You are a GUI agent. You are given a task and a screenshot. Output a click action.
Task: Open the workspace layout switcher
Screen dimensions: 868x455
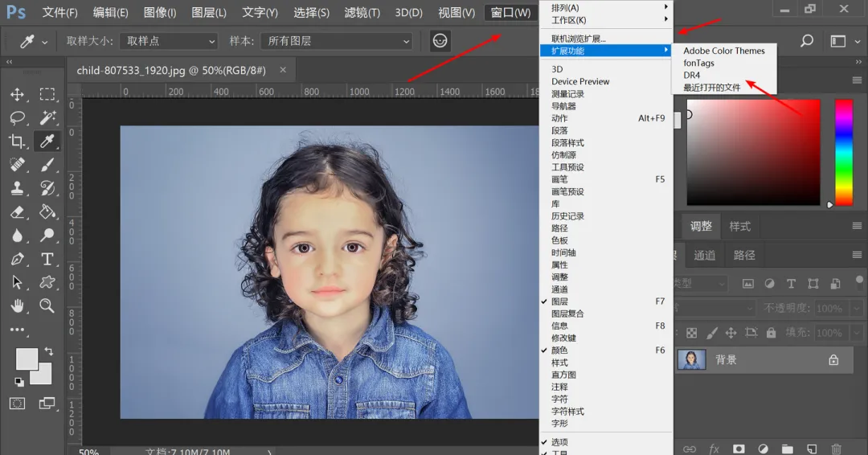pos(845,41)
